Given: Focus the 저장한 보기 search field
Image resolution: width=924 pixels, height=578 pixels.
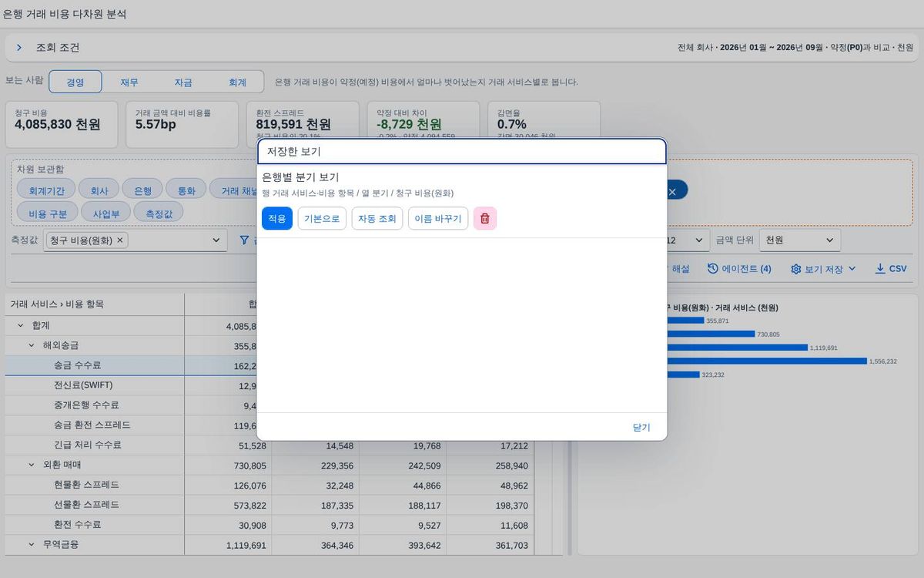Looking at the screenshot, I should [x=462, y=151].
